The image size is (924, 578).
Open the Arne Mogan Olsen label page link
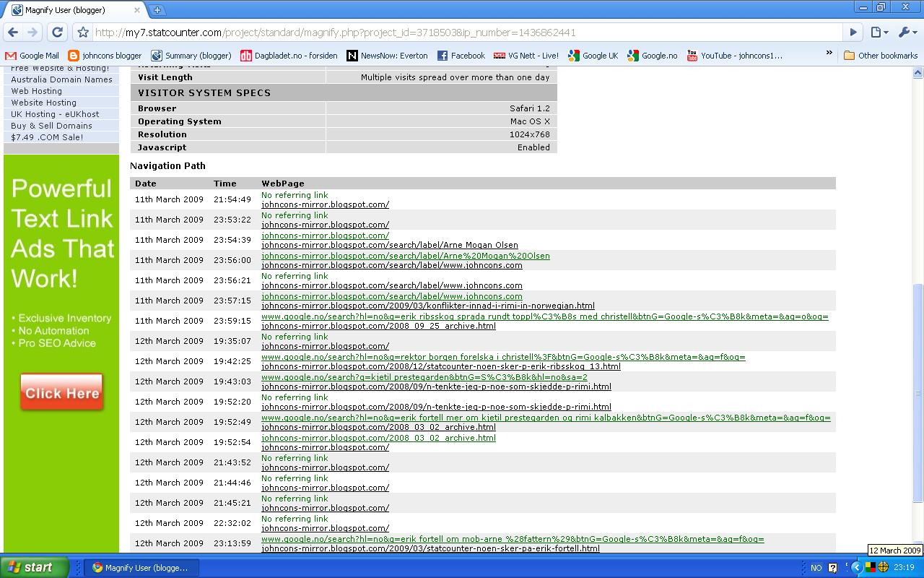click(x=390, y=245)
